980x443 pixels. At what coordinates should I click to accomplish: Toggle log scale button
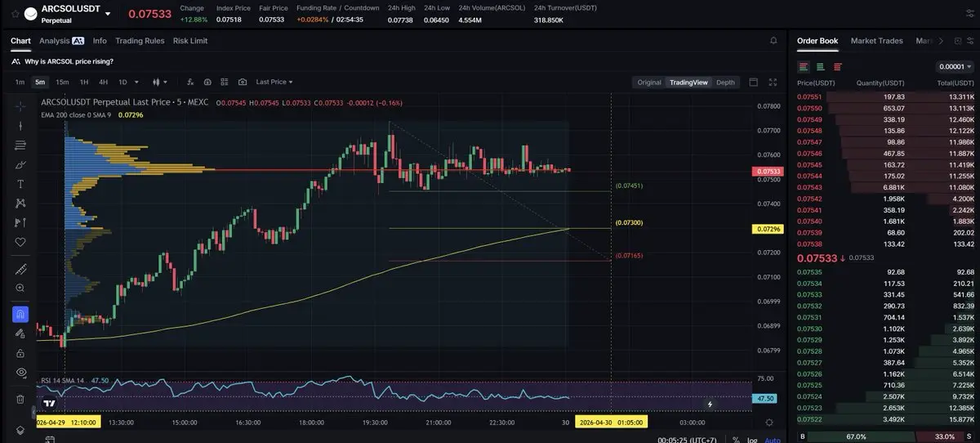(x=751, y=440)
